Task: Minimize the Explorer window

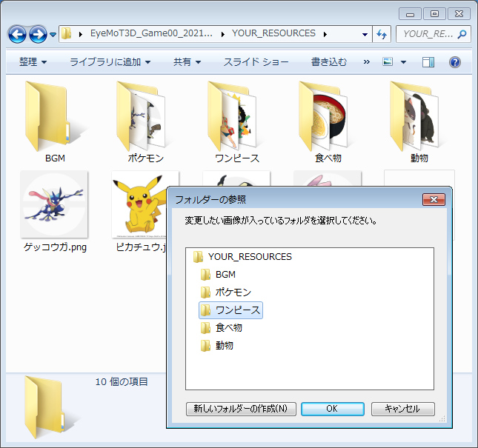Action: point(410,14)
